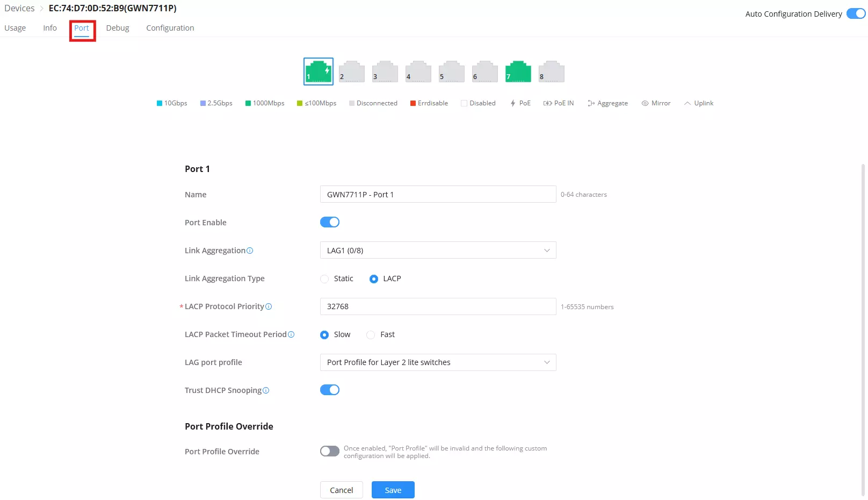Click the Errdisable red legend swatch
This screenshot has height=500, width=868.
(413, 103)
